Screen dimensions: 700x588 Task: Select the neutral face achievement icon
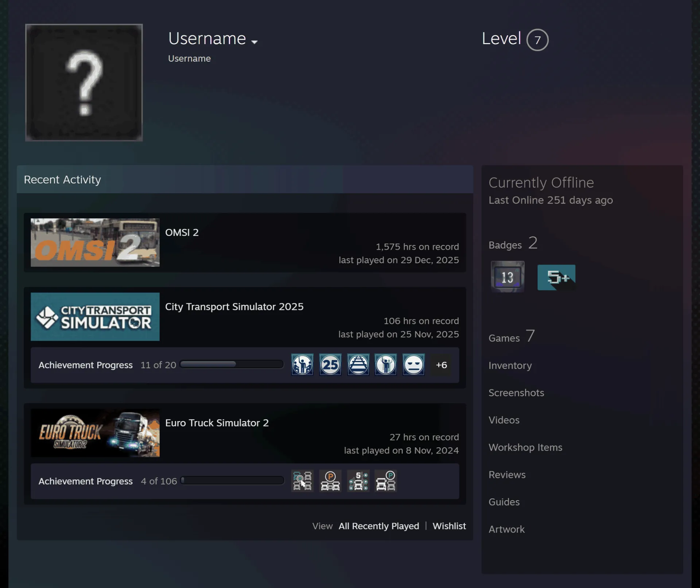pyautogui.click(x=414, y=365)
